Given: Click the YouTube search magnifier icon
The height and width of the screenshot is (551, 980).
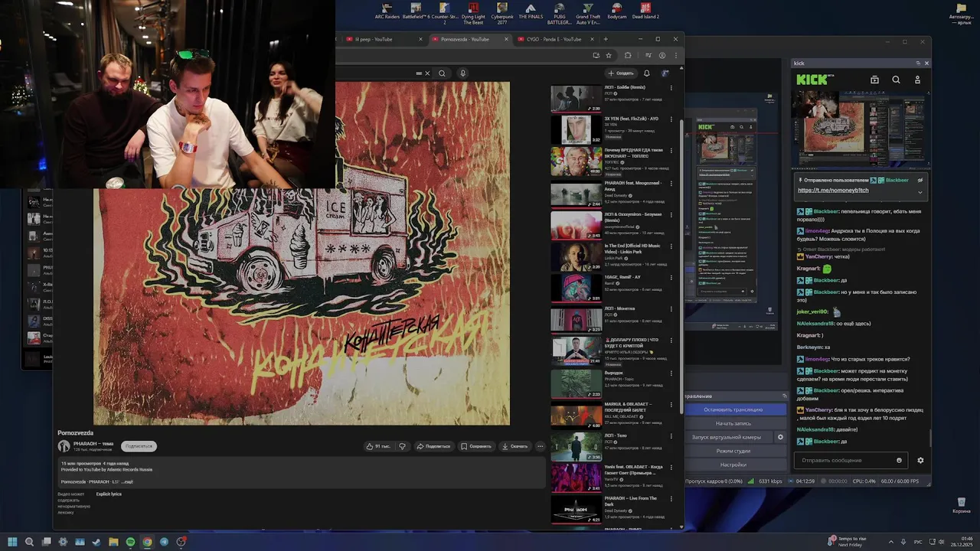Looking at the screenshot, I should coord(442,73).
